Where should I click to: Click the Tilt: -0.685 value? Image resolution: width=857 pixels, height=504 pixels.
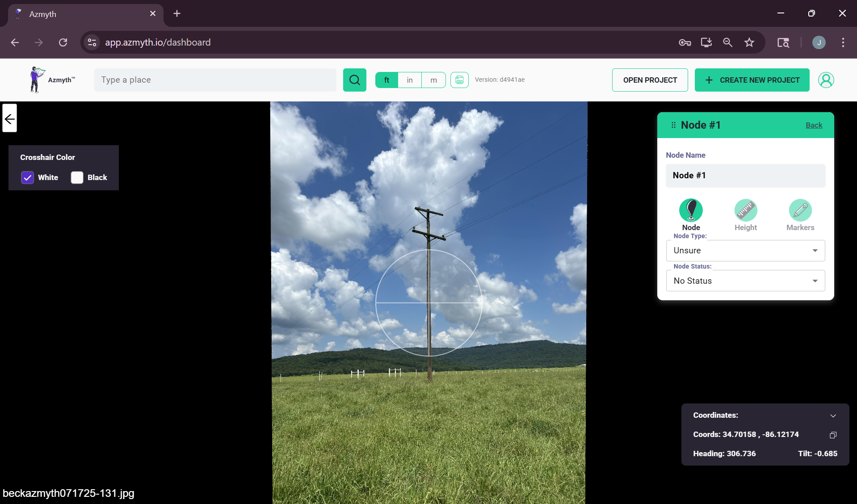(818, 454)
